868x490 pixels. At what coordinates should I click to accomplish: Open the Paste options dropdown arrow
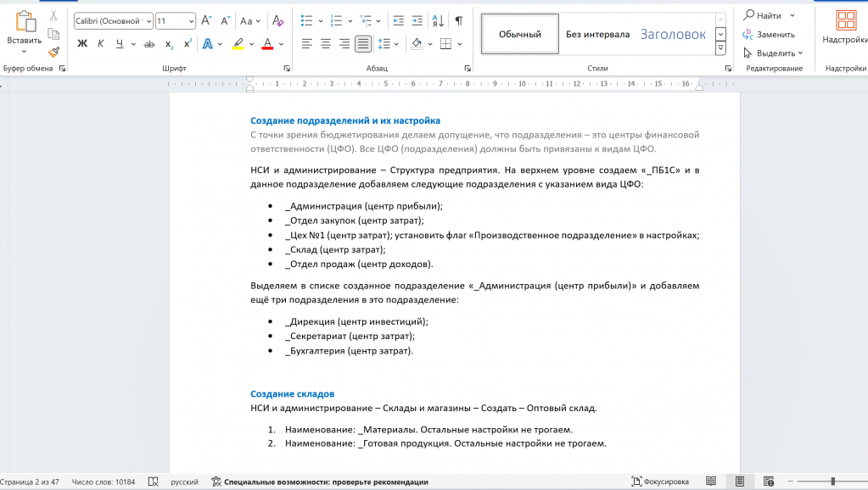pyautogui.click(x=24, y=52)
